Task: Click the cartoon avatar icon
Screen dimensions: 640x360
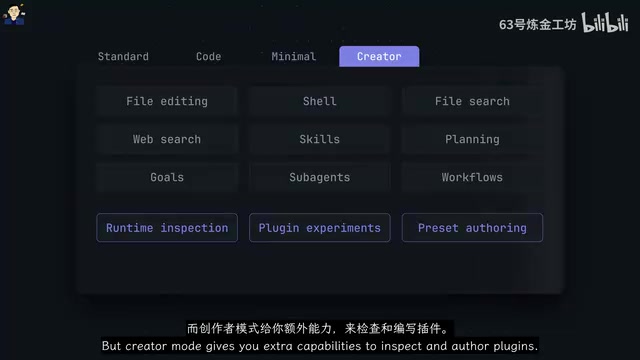Action: (14, 14)
